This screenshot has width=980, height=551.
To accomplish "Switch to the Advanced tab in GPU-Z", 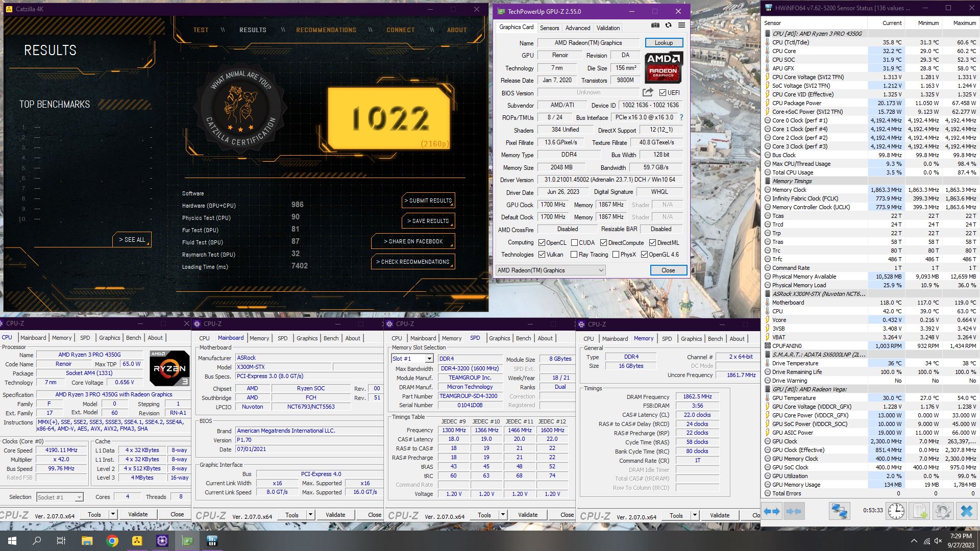I will point(578,28).
